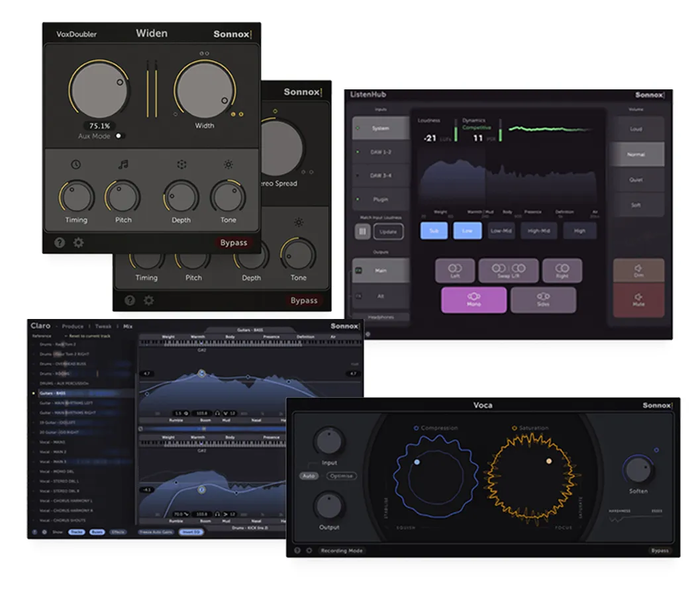Viewport: 700px width, 591px height.
Task: Switch to Mix tab in Claro
Action: click(x=128, y=326)
